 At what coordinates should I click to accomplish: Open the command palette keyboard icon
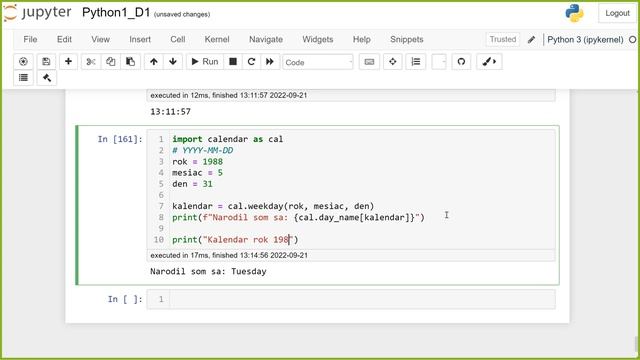369,62
